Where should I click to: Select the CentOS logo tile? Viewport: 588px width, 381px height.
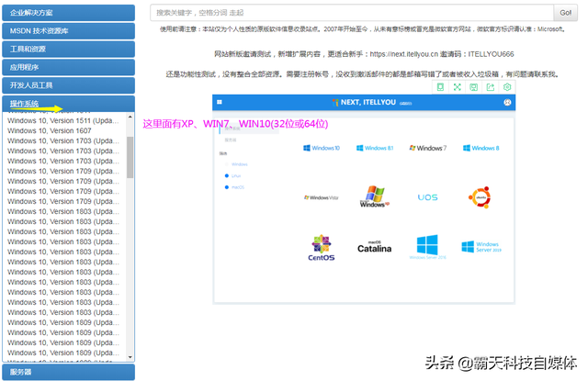tap(322, 247)
